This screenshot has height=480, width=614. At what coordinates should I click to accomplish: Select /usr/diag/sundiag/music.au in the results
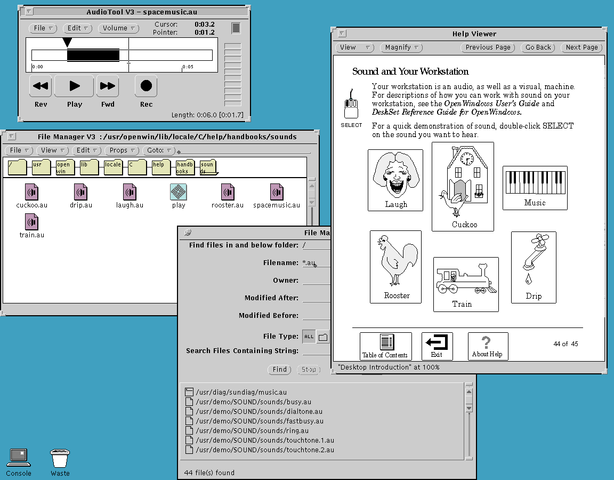coord(237,392)
